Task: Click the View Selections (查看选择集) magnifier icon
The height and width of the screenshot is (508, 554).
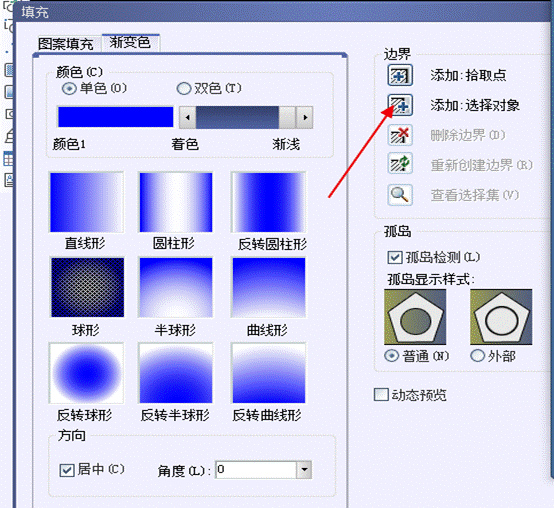Action: coord(400,195)
